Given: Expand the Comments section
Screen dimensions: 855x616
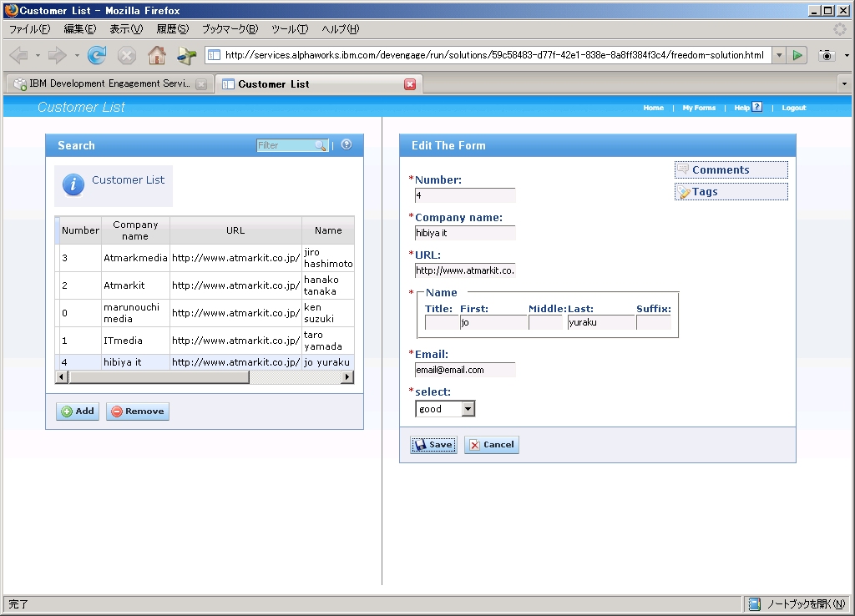Looking at the screenshot, I should 731,169.
